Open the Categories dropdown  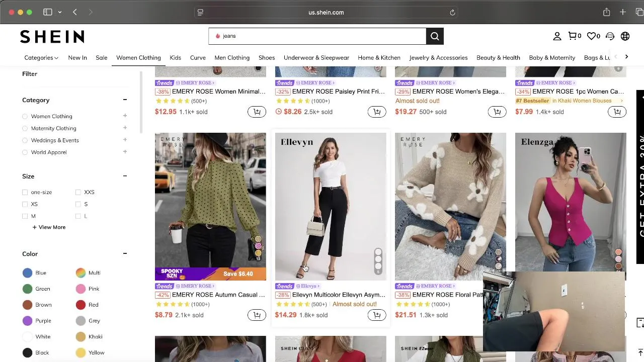(x=41, y=58)
